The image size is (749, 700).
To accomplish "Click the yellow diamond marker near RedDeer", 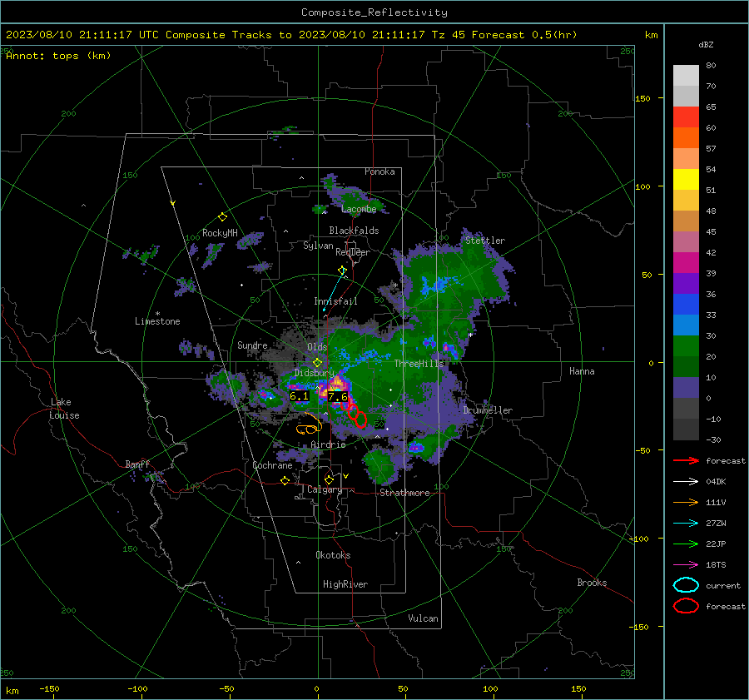I will point(342,271).
